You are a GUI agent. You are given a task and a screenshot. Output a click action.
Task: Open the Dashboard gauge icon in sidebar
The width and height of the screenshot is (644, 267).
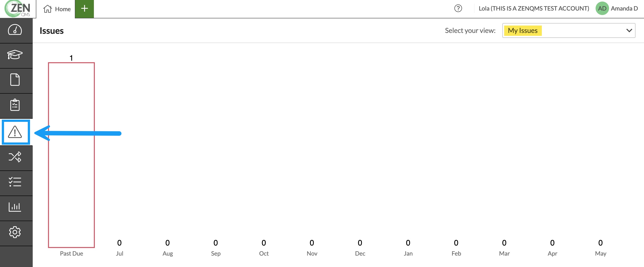coord(15,30)
